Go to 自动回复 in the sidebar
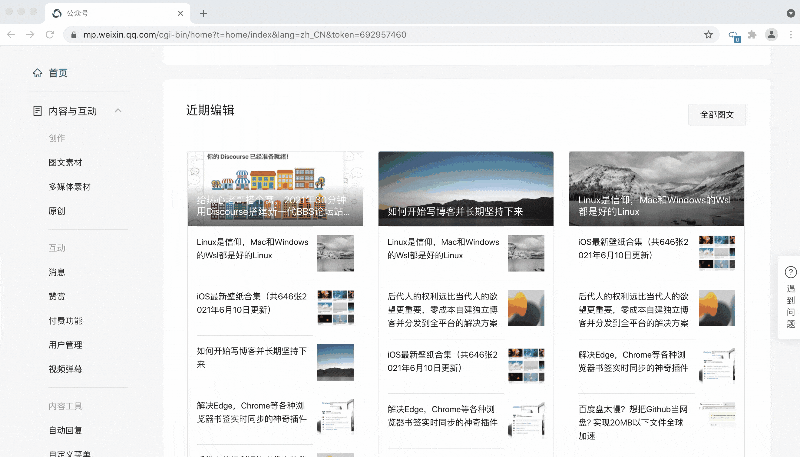800x457 pixels. click(x=65, y=430)
